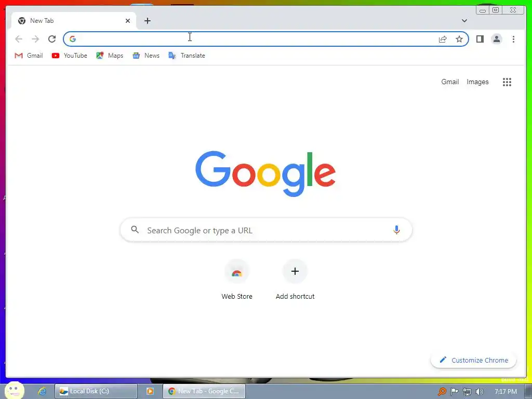Switch to Local Disk (C:) taskbar window
This screenshot has width=532, height=399.
(96, 391)
